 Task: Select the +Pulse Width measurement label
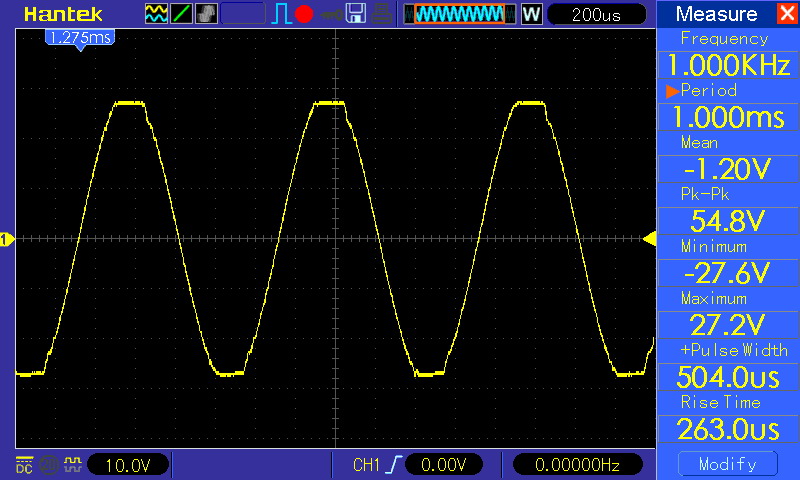734,350
